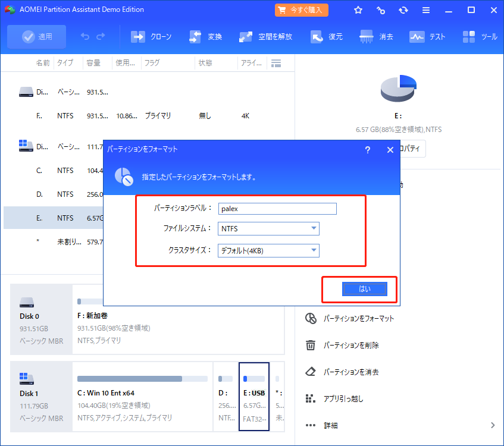Click アプリ引っ越し in side panel
The image size is (504, 446).
tap(343, 399)
